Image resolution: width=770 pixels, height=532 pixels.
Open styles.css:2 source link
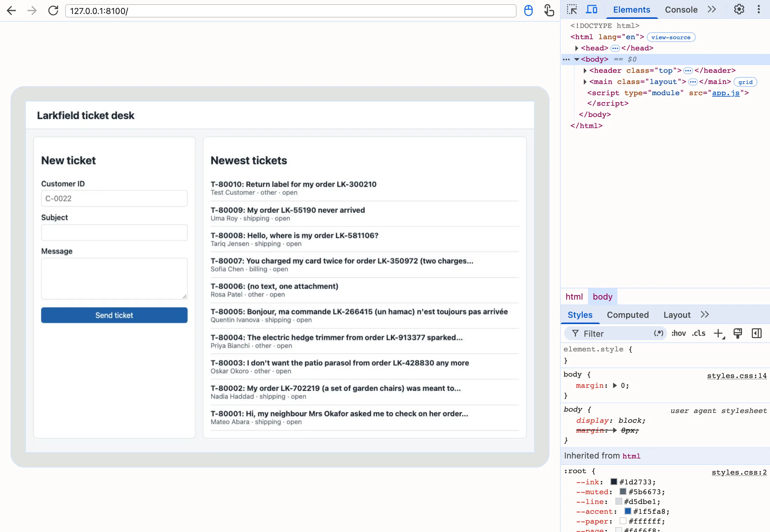739,472
